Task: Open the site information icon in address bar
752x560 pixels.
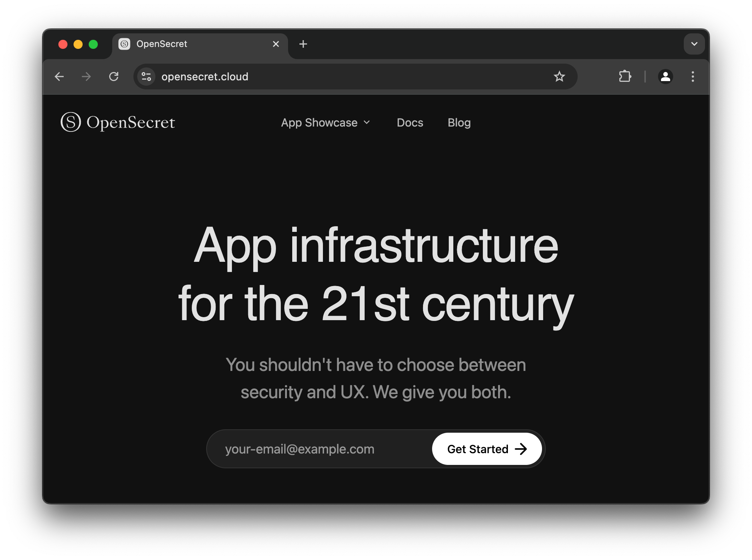Action: point(146,77)
